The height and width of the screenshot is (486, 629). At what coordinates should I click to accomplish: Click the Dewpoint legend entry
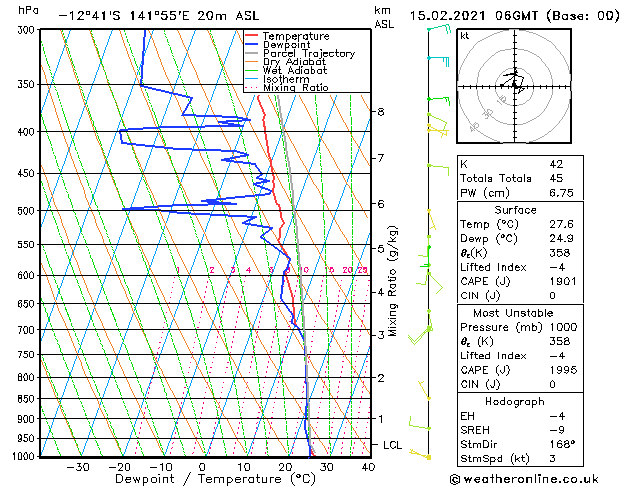[286, 45]
